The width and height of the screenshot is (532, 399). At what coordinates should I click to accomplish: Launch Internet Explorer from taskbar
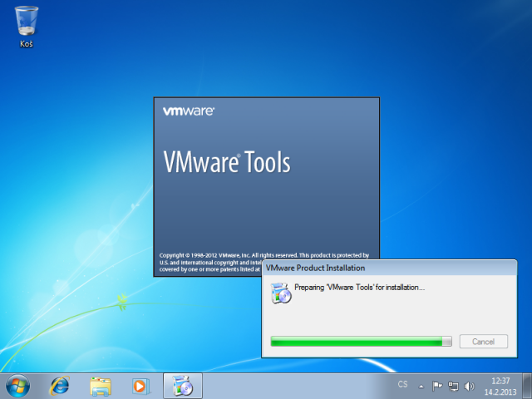pos(60,386)
